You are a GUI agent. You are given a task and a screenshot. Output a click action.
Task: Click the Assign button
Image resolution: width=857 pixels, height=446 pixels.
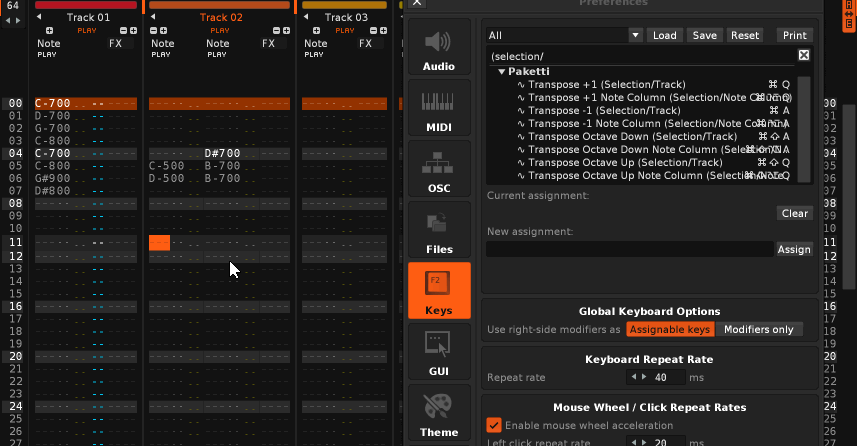[794, 249]
